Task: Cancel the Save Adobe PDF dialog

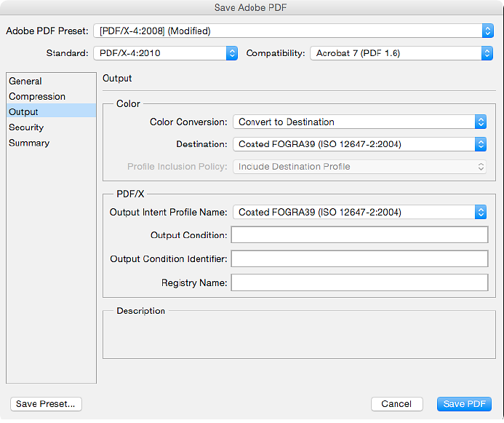Action: (396, 404)
